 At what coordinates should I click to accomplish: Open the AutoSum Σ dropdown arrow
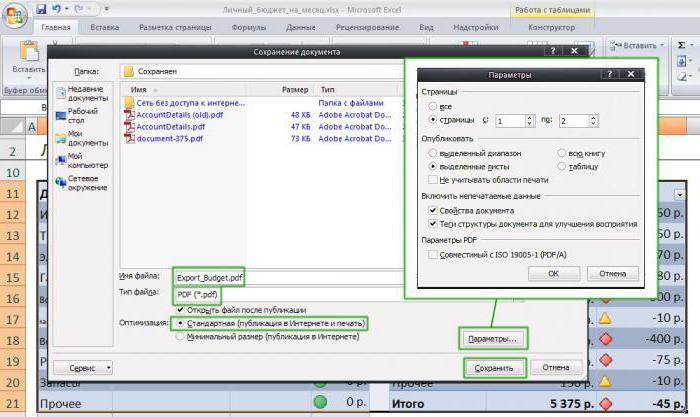tap(692, 45)
